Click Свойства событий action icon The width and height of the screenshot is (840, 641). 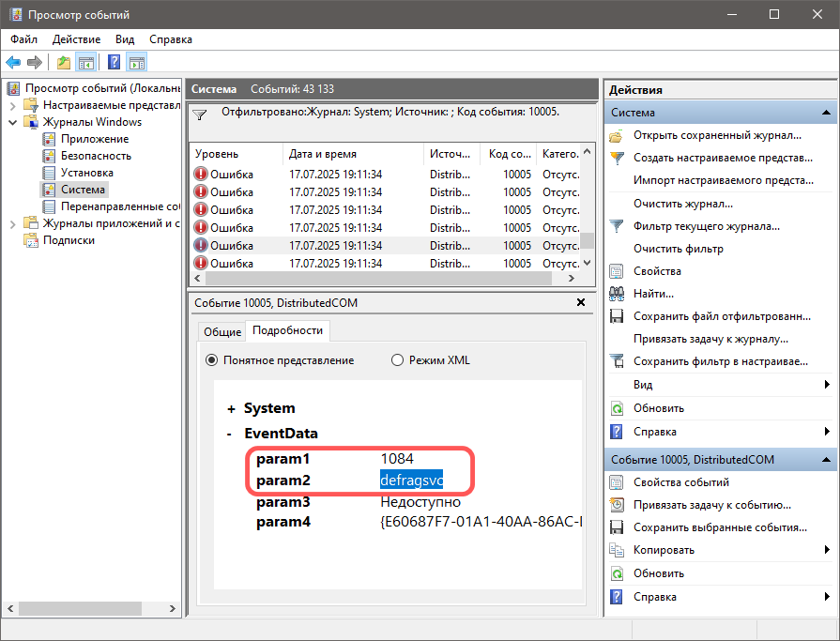tap(617, 482)
